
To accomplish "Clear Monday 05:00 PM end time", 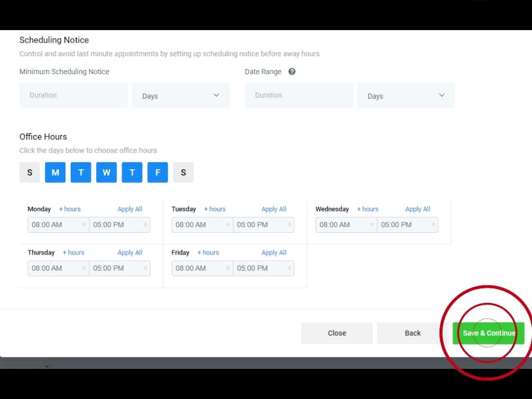I will [145, 225].
